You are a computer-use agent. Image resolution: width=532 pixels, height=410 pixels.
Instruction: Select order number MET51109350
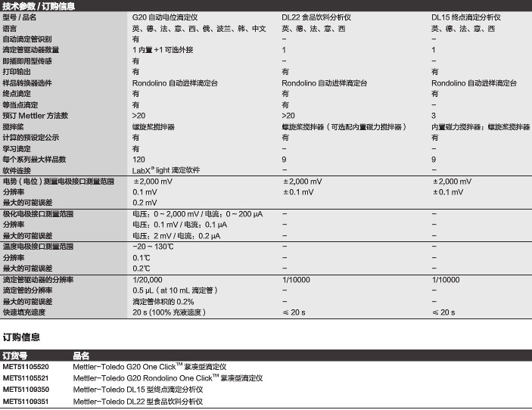point(26,390)
